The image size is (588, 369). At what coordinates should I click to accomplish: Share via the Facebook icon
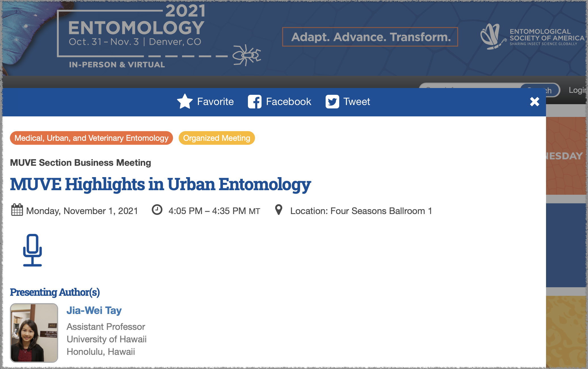(x=254, y=102)
